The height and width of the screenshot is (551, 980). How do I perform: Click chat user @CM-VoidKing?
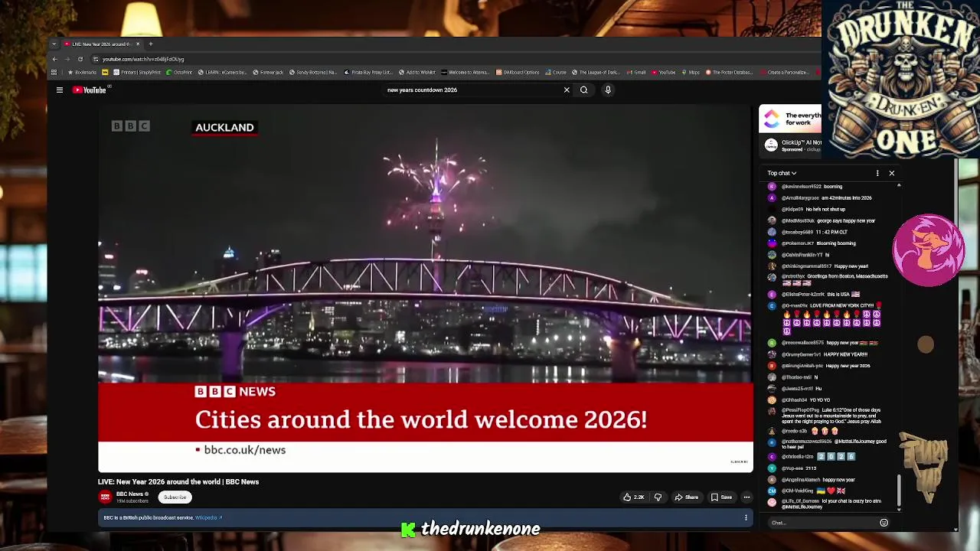pos(797,491)
